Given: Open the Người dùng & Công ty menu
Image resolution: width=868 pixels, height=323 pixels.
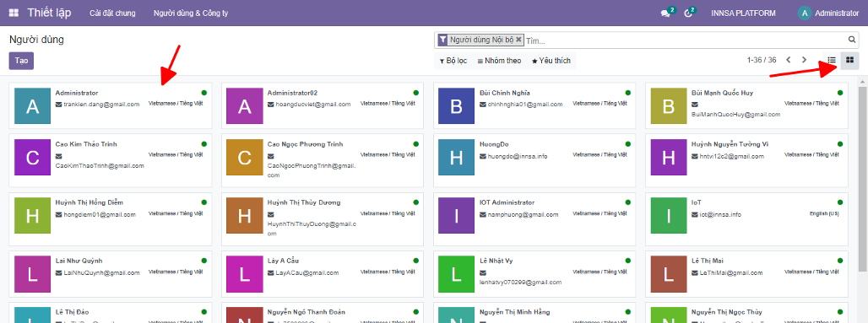Looking at the screenshot, I should tap(191, 13).
